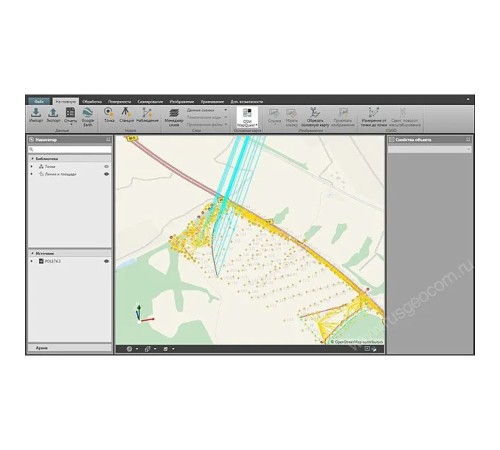Toggle visibility of POLE74.3 source

click(106, 261)
